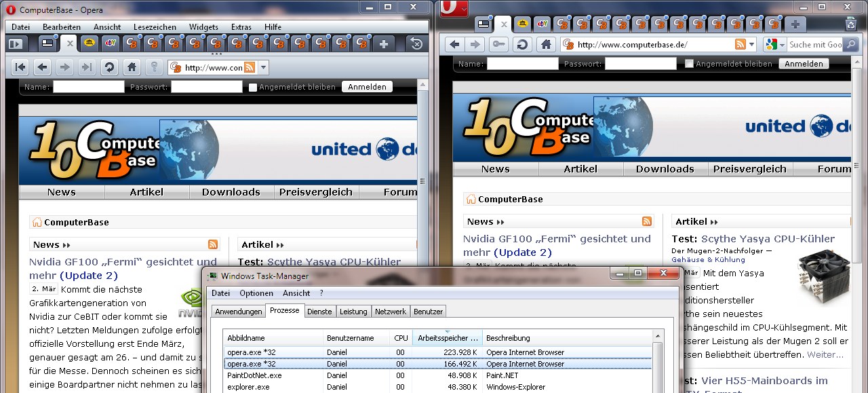Click the password Wand key in red-button Opera window
The height and width of the screenshot is (393, 868).
498,44
